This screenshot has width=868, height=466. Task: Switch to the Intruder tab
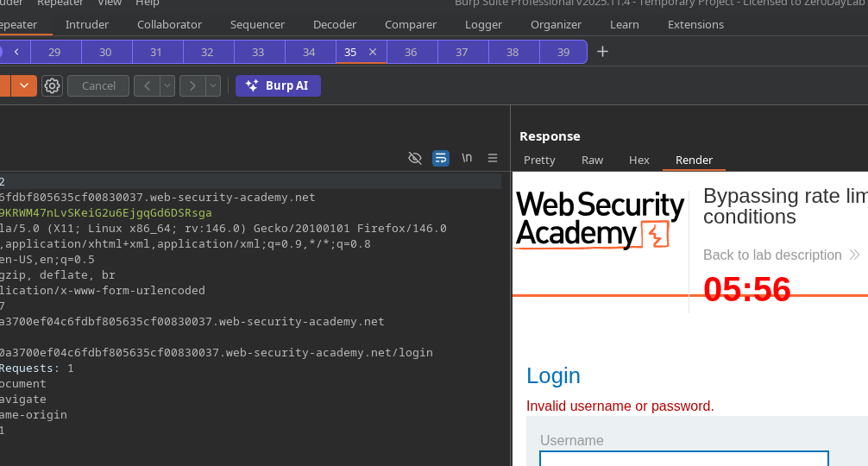click(x=87, y=24)
